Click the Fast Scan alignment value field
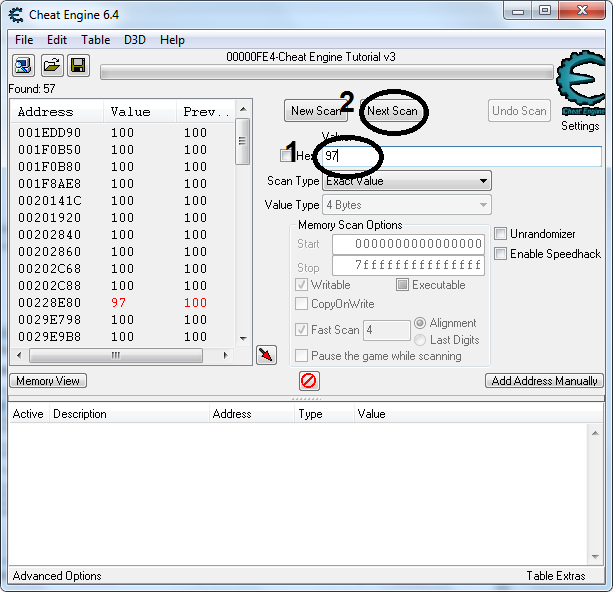This screenshot has height=592, width=613. [x=387, y=330]
